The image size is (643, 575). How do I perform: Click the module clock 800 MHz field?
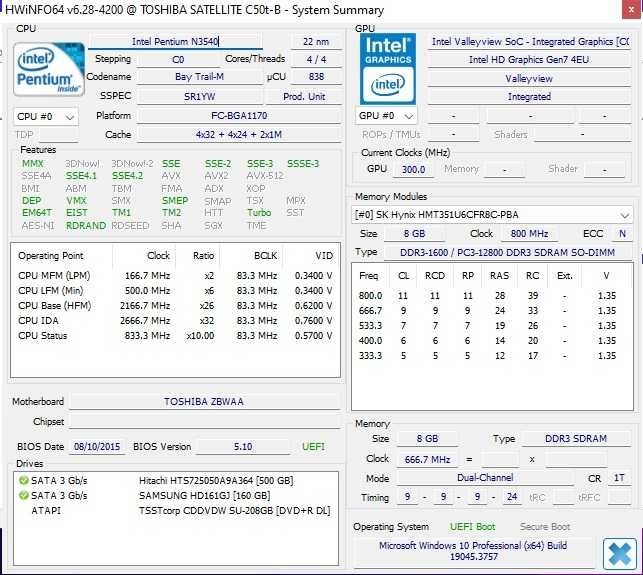click(x=529, y=234)
